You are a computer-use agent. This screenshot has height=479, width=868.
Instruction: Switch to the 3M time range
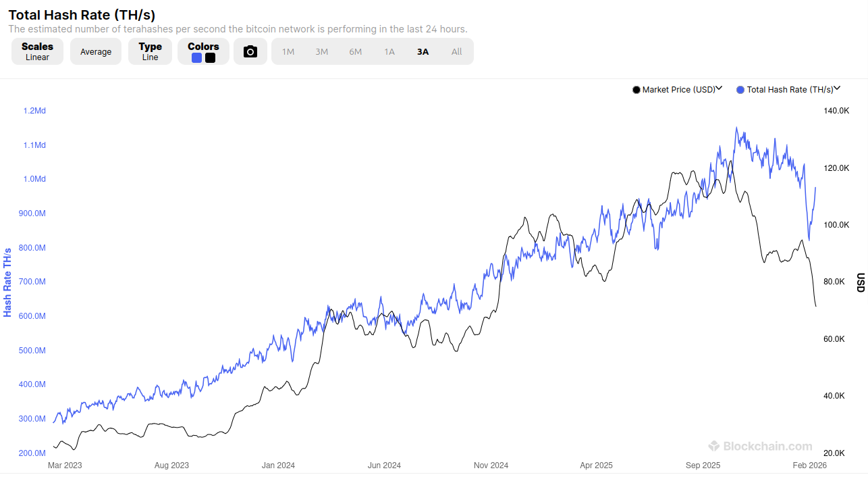point(322,52)
